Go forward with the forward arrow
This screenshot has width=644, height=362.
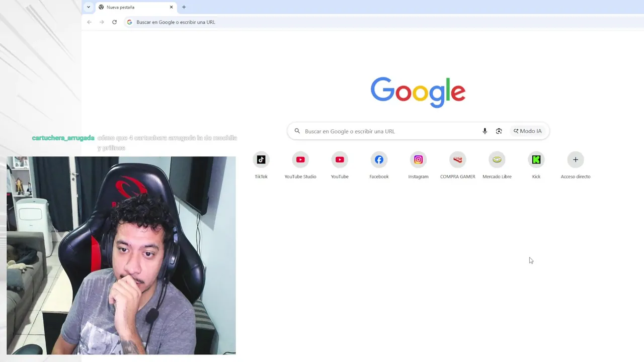(x=102, y=22)
